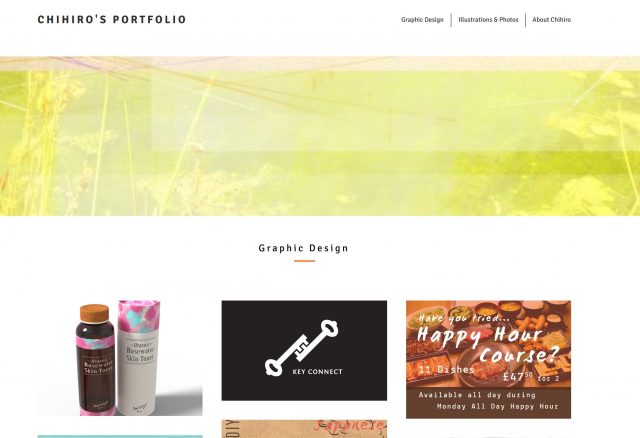Open the Key Connect logo thumbnail

click(x=304, y=350)
